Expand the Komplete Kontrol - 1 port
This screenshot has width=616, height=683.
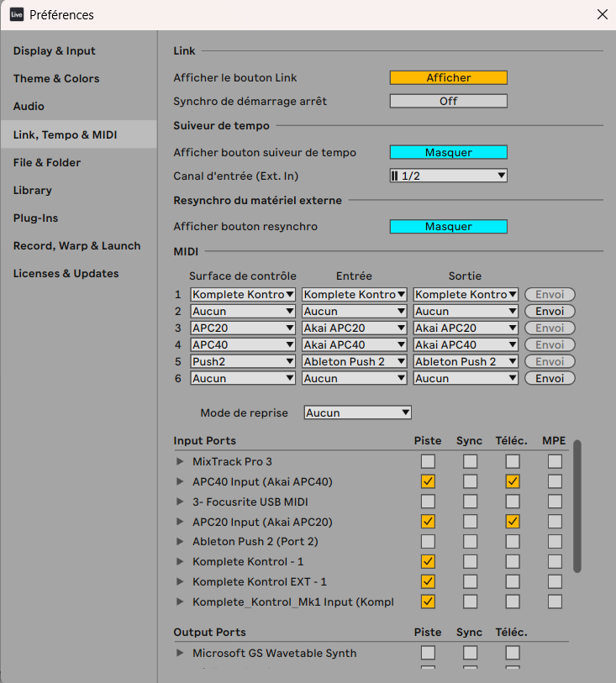[x=180, y=561]
